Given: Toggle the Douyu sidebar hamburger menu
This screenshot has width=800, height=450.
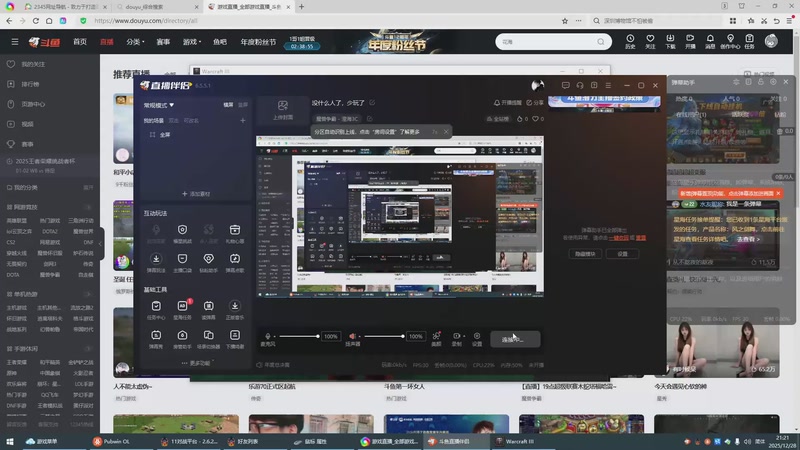Looking at the screenshot, I should pyautogui.click(x=15, y=42).
